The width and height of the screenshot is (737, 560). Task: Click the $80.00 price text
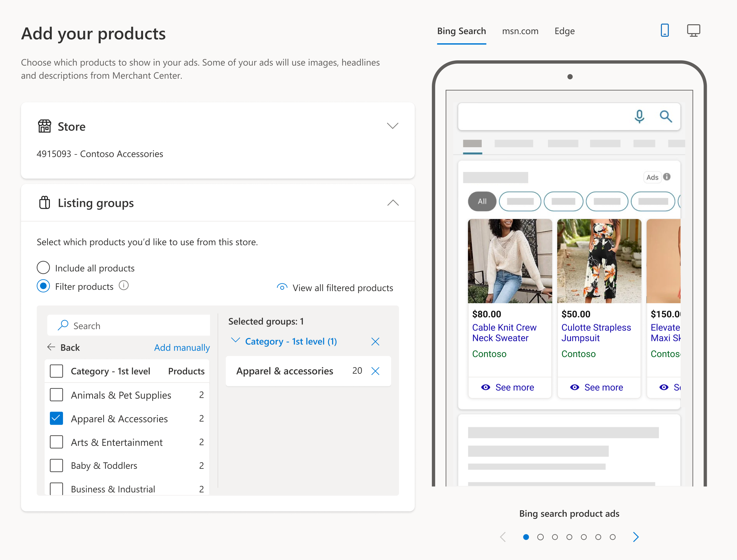(x=486, y=314)
